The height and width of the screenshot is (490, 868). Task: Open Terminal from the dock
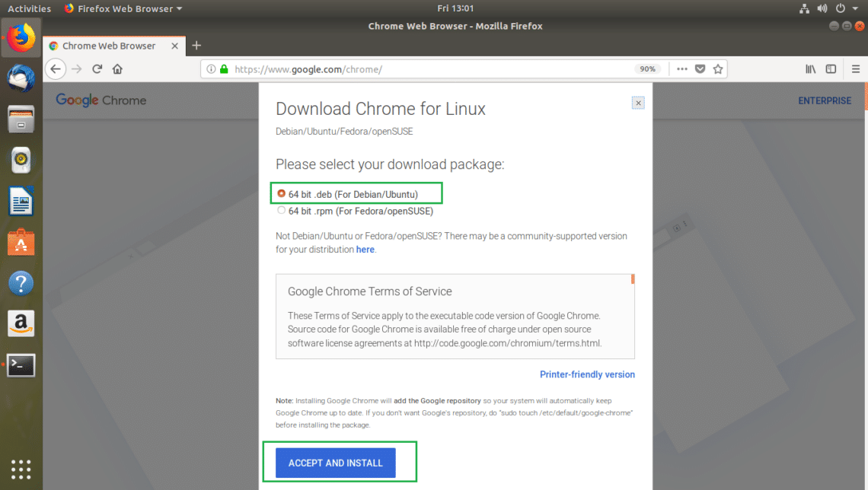tap(21, 366)
